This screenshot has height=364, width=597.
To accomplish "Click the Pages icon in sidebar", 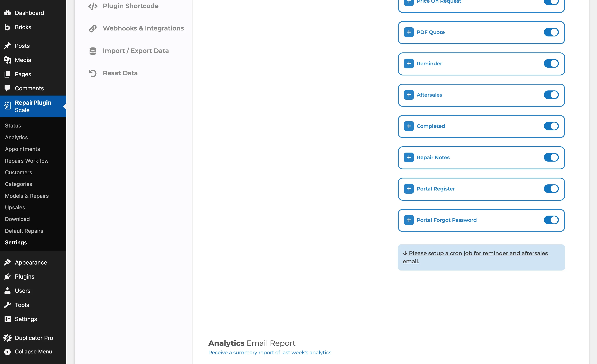I will (7, 74).
